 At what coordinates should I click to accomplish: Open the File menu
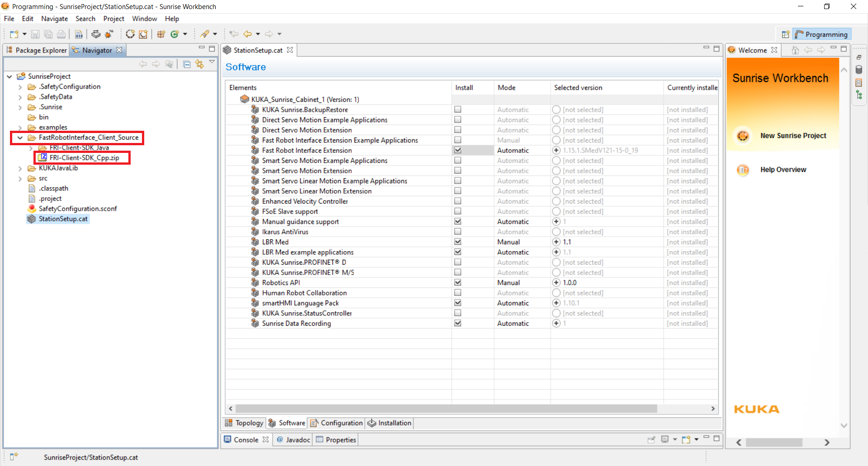click(x=9, y=19)
